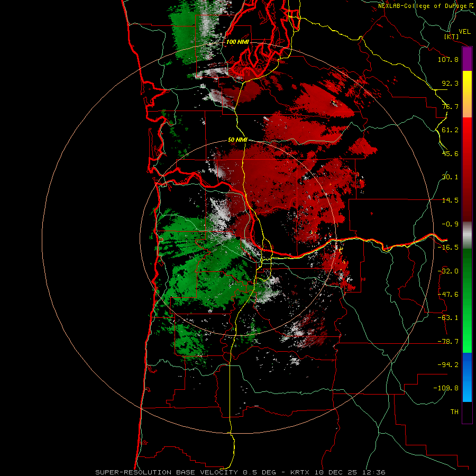Click the 76.7 velocity scale value
The image size is (476, 476).
450,106
